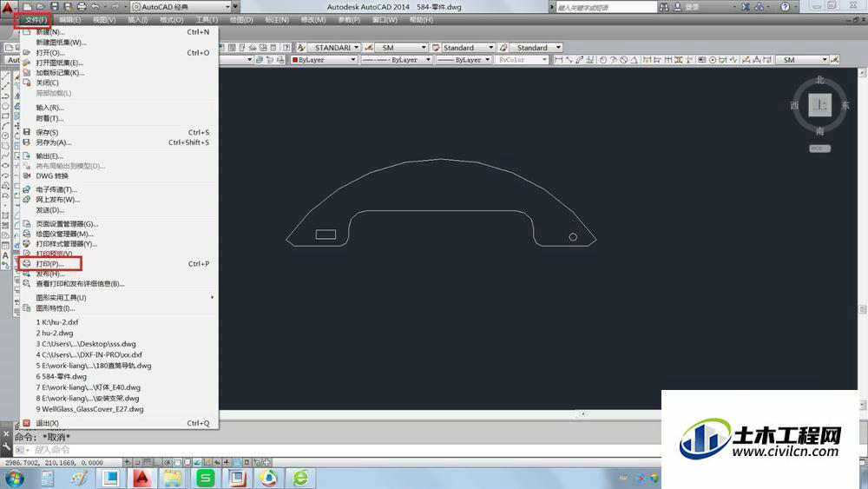Open the 视图(V) menu
The image size is (868, 489).
click(104, 20)
